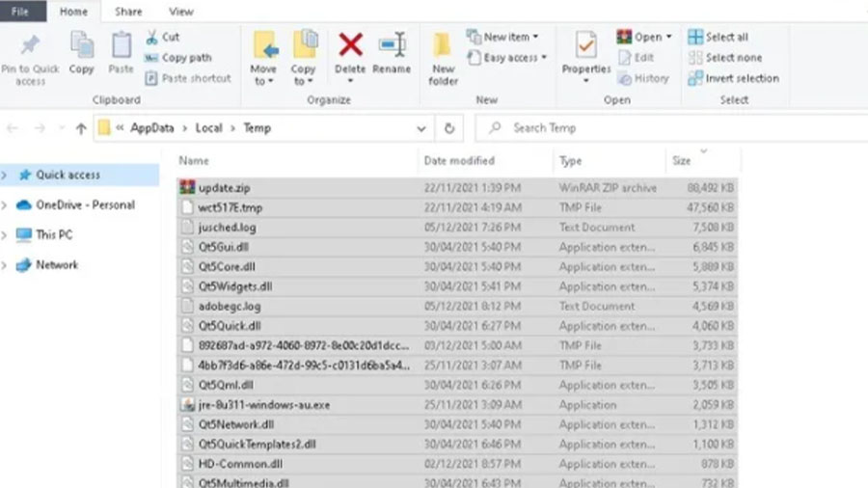Viewport: 868px width, 488px height.
Task: Expand the address bar history dropdown
Action: [421, 127]
